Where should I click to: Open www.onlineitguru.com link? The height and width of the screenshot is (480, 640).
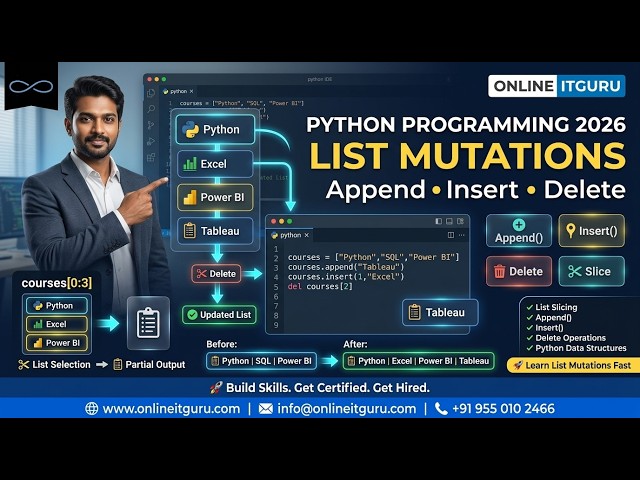point(171,409)
